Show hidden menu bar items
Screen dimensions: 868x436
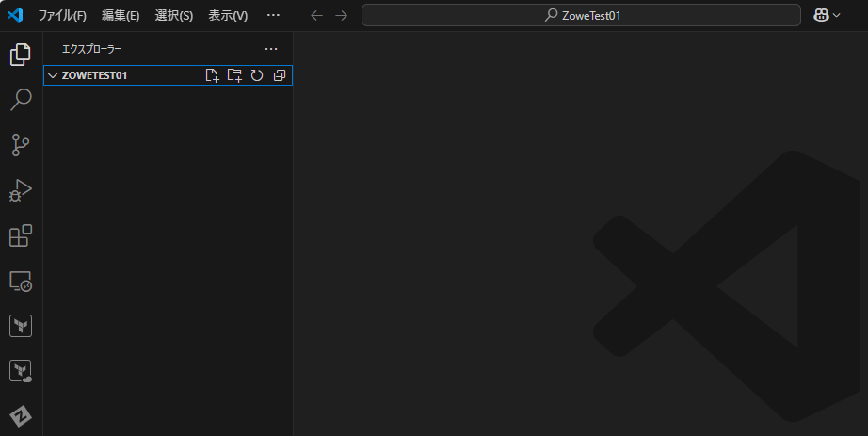click(273, 15)
